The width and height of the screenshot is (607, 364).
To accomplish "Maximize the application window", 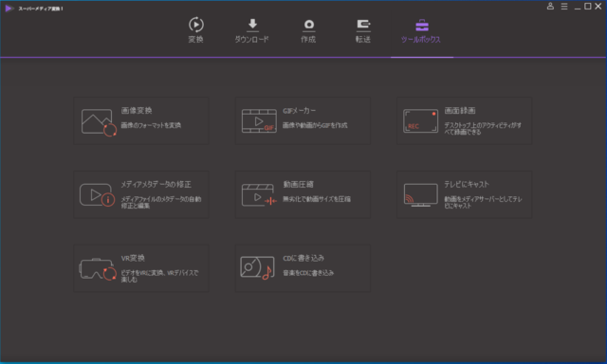I will (588, 7).
